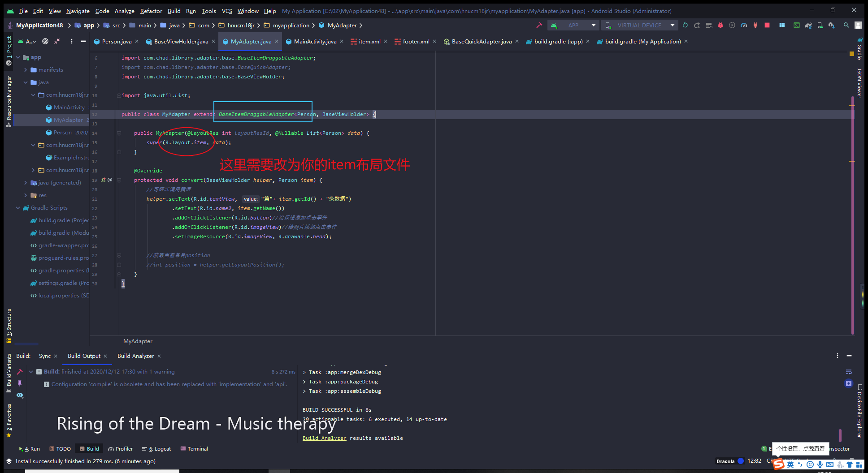
Task: Toggle the Project tool window stripe
Action: click(x=9, y=51)
